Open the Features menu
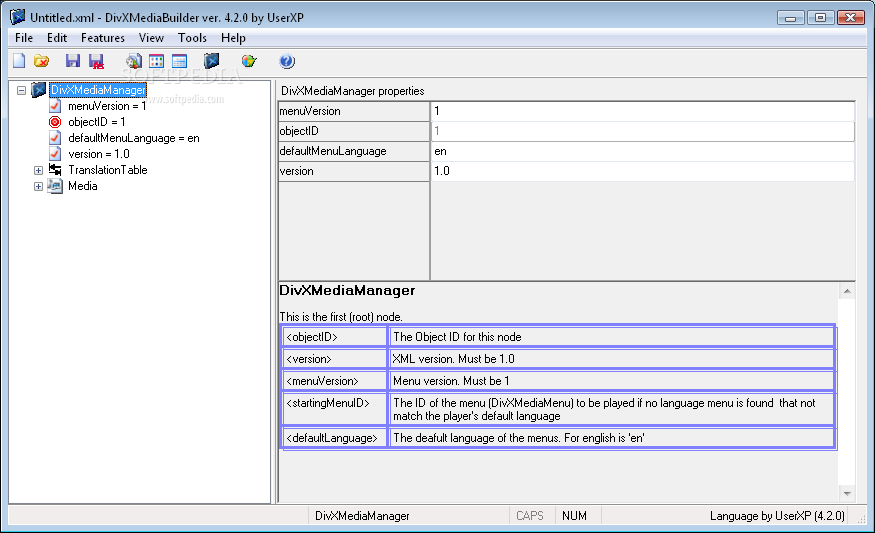The image size is (875, 533). (x=103, y=38)
